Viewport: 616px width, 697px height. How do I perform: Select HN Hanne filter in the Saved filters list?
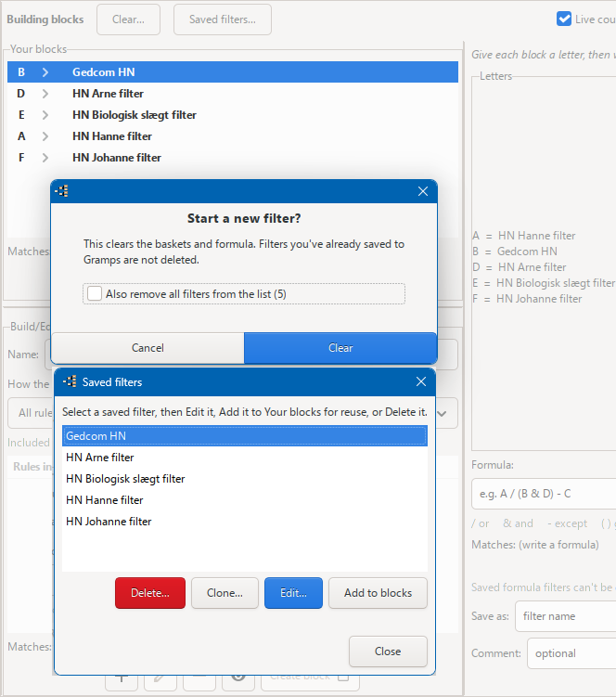tap(245, 500)
